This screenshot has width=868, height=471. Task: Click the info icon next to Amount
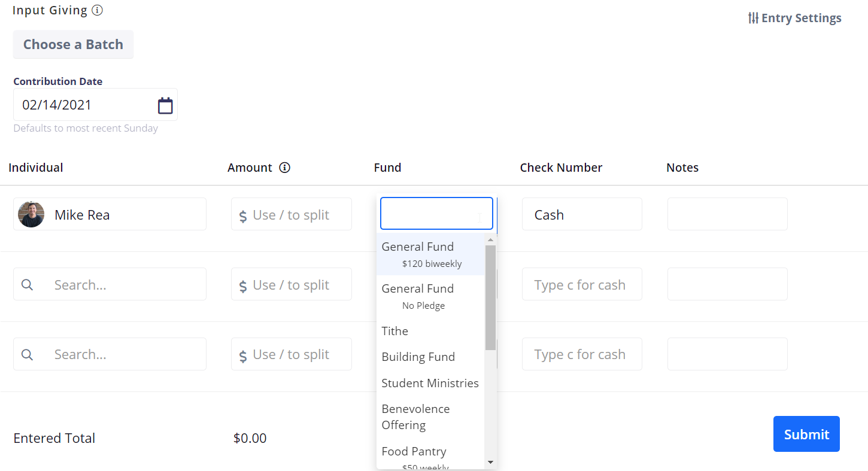click(x=285, y=168)
